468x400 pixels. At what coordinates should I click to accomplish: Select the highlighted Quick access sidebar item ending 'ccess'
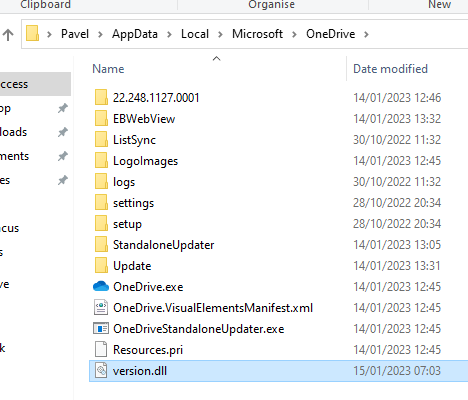pos(35,84)
